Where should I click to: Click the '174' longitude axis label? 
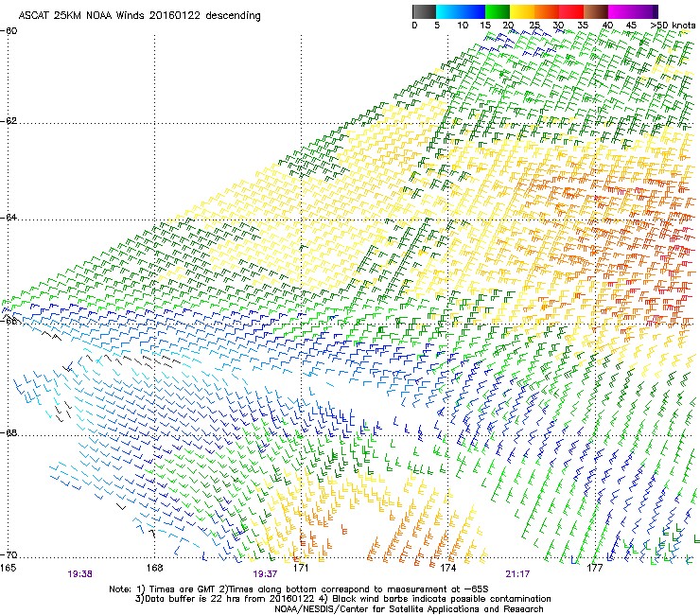click(447, 568)
